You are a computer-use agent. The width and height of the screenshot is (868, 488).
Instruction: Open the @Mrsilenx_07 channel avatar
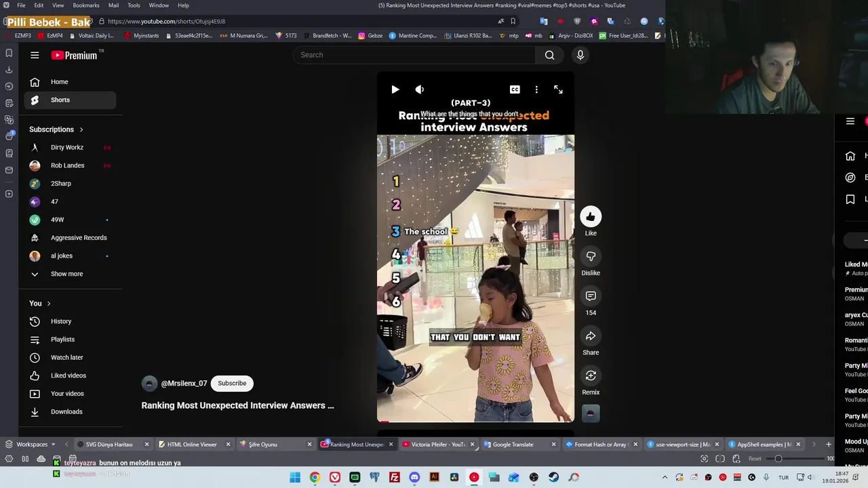pos(149,384)
